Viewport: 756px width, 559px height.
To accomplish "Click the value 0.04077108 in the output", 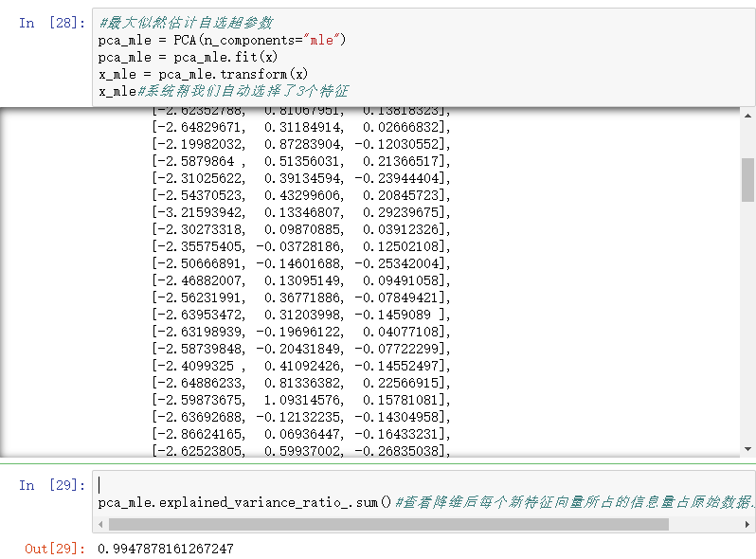I will pos(400,332).
